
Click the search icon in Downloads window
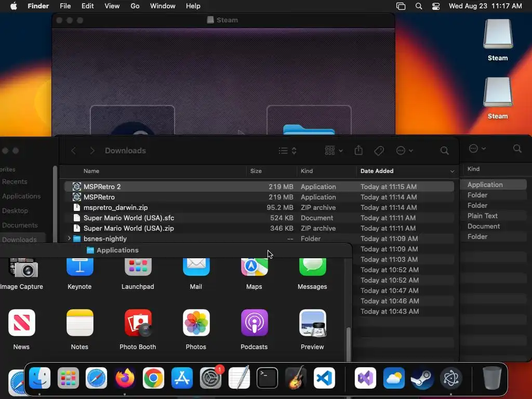coord(444,151)
